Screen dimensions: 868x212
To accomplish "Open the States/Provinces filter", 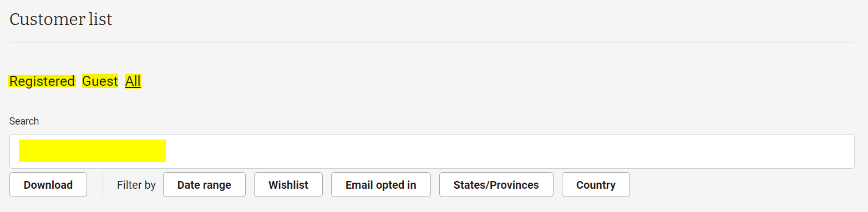I will point(496,185).
